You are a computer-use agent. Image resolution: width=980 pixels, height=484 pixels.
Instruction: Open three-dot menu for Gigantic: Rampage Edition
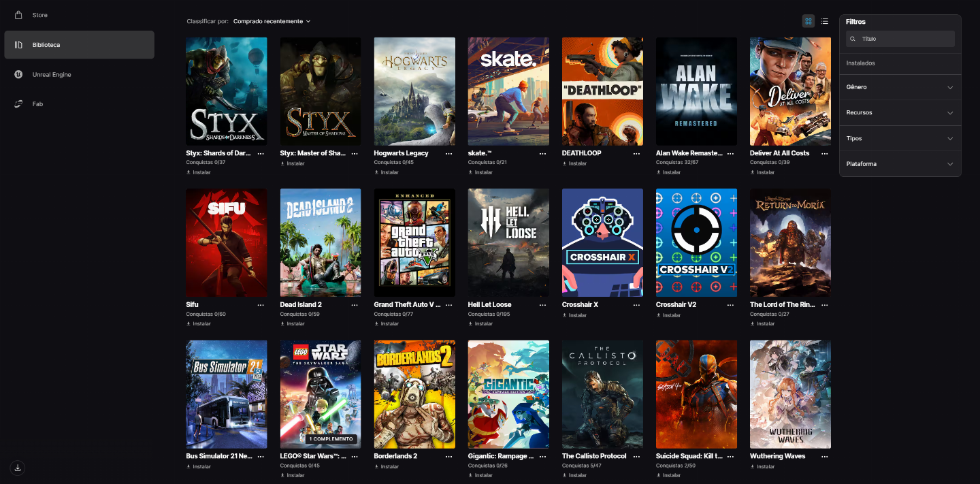pos(542,457)
